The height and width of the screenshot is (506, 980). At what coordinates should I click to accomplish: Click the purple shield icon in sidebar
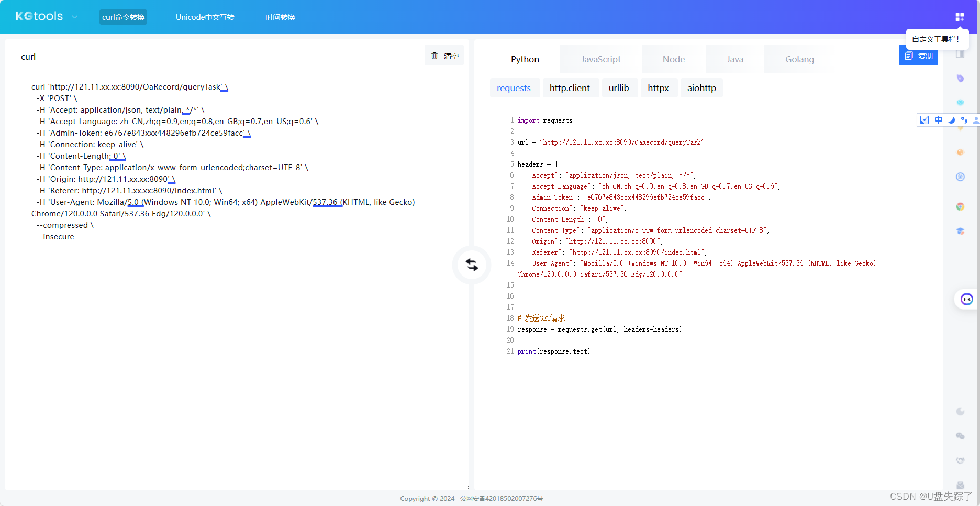[960, 78]
